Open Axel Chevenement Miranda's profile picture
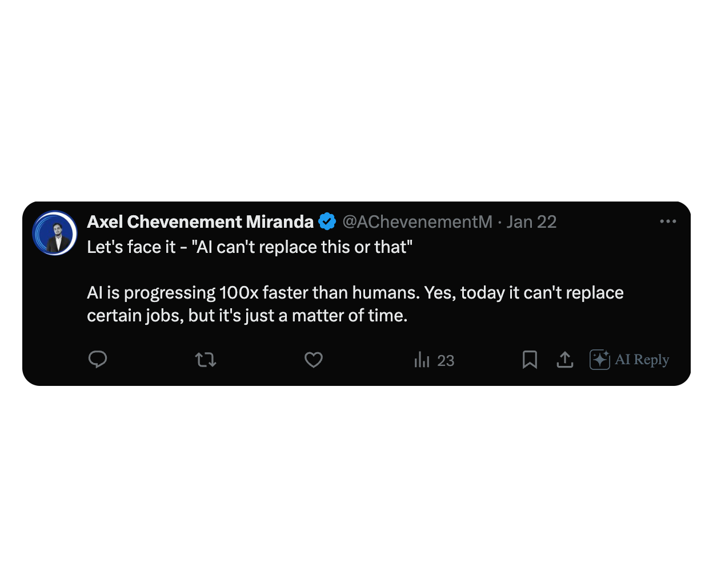Screen dimensions: 713x588 (55, 233)
